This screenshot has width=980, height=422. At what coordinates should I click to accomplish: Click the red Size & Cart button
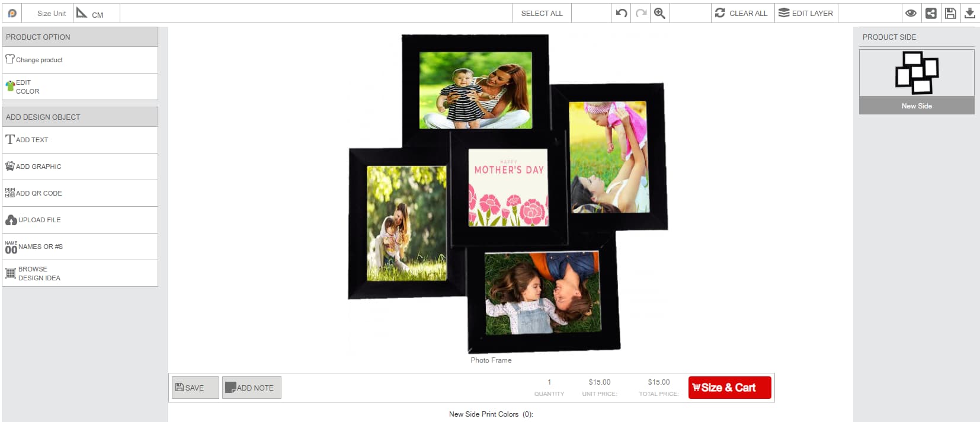pos(729,388)
